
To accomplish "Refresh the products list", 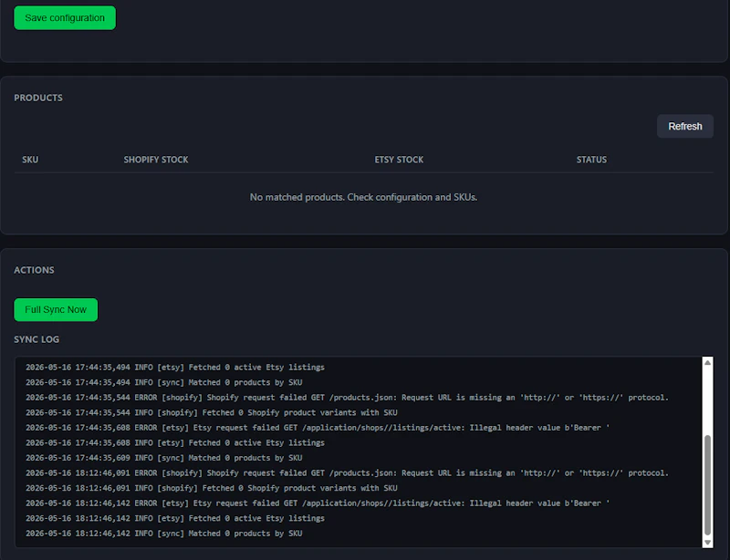I will click(685, 126).
